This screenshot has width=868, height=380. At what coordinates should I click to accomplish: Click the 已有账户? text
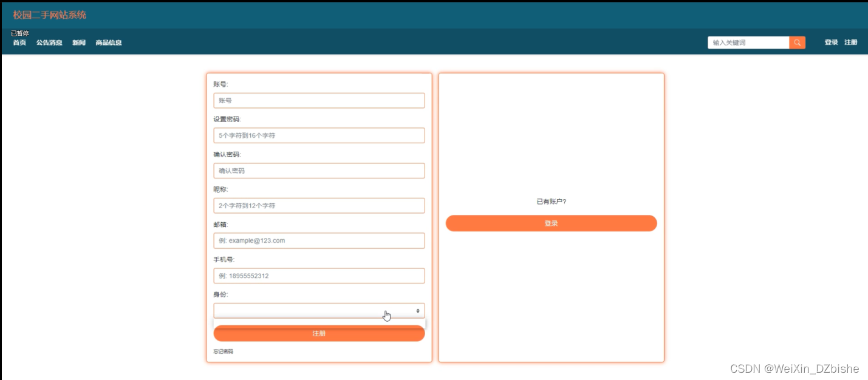coord(551,202)
